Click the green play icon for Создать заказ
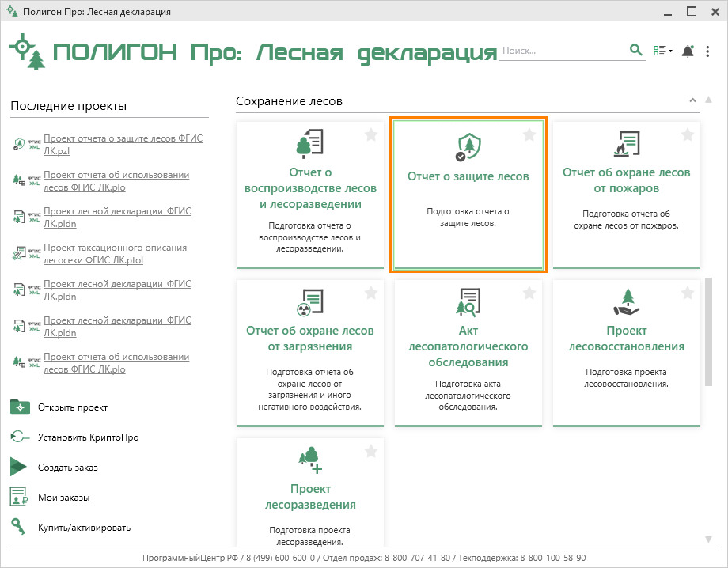 [18, 467]
